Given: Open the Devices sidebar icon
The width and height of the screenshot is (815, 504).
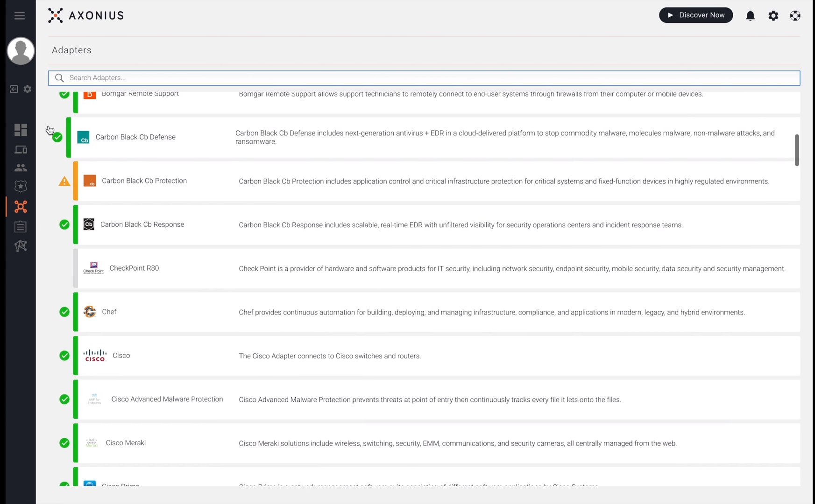Looking at the screenshot, I should [x=21, y=150].
